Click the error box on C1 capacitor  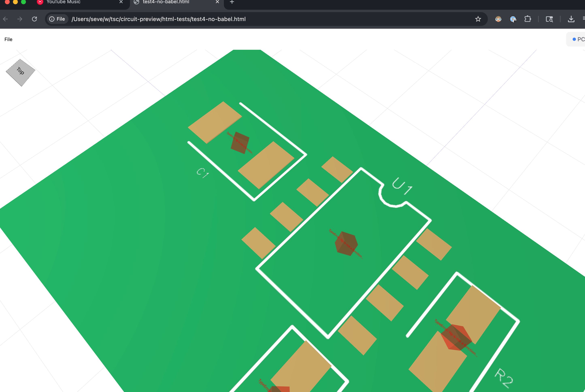tap(240, 143)
